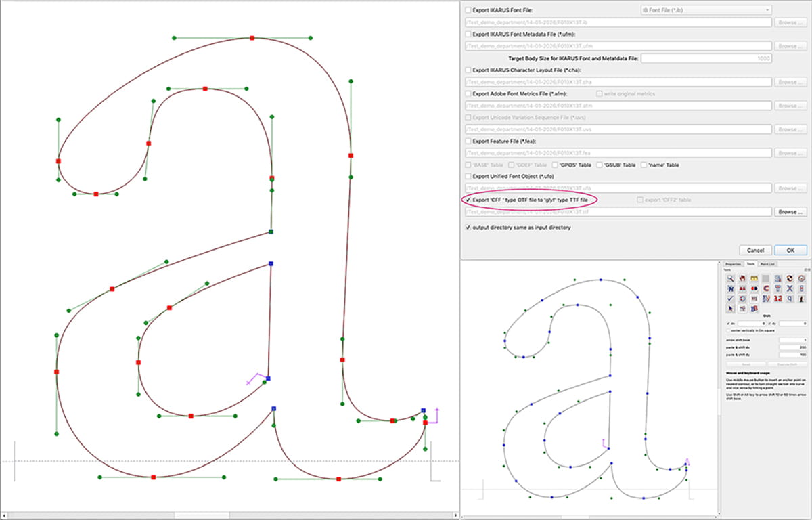Select the Zoom magnifier tool

(730, 278)
